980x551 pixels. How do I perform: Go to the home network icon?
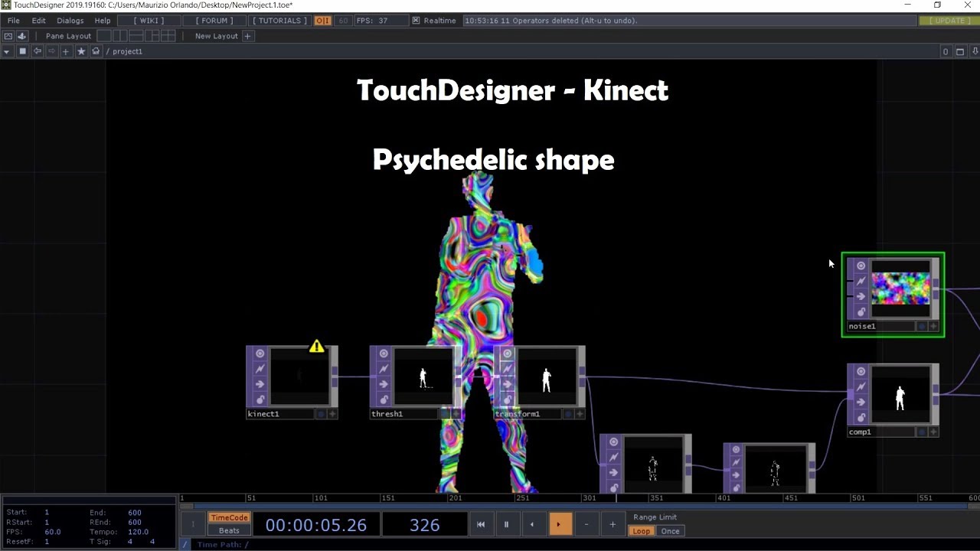click(96, 51)
